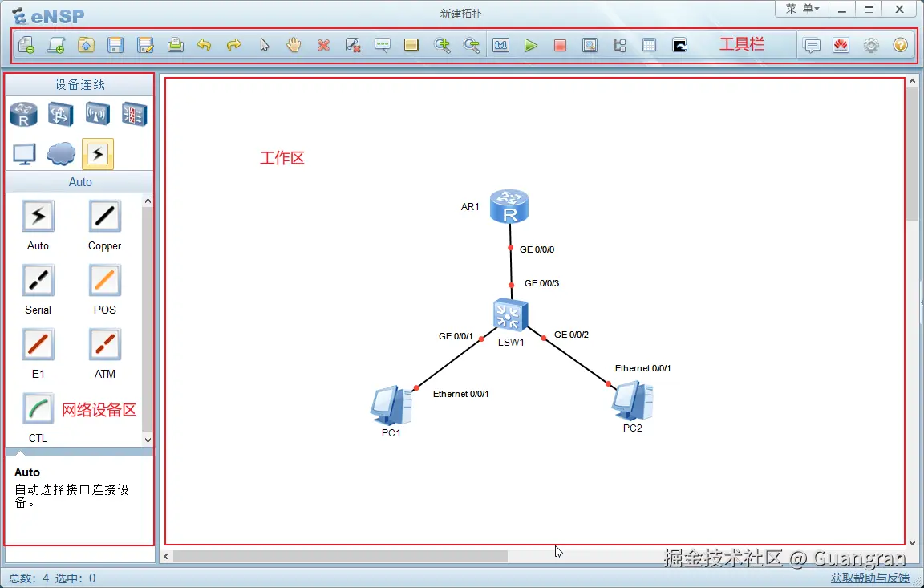The image size is (924, 588).
Task: Visit Huawei website via logo icon
Action: 841,45
